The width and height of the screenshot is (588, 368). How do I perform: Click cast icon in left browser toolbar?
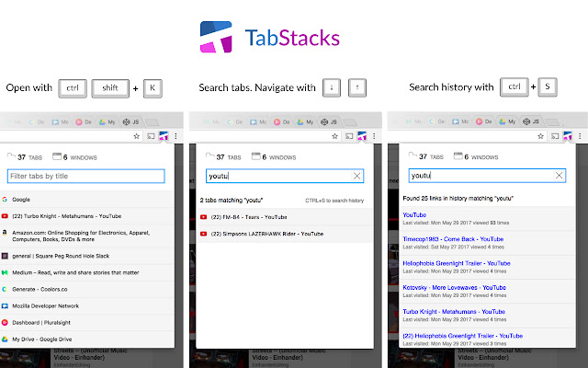coord(151,136)
